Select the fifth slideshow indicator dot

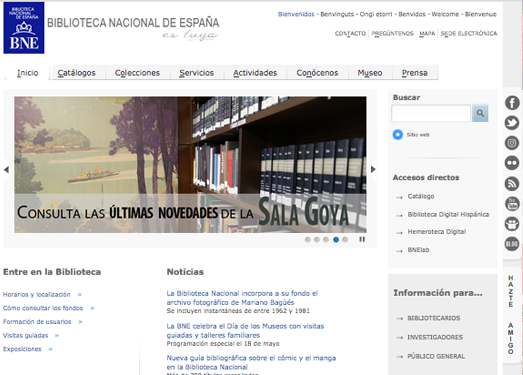pos(345,239)
